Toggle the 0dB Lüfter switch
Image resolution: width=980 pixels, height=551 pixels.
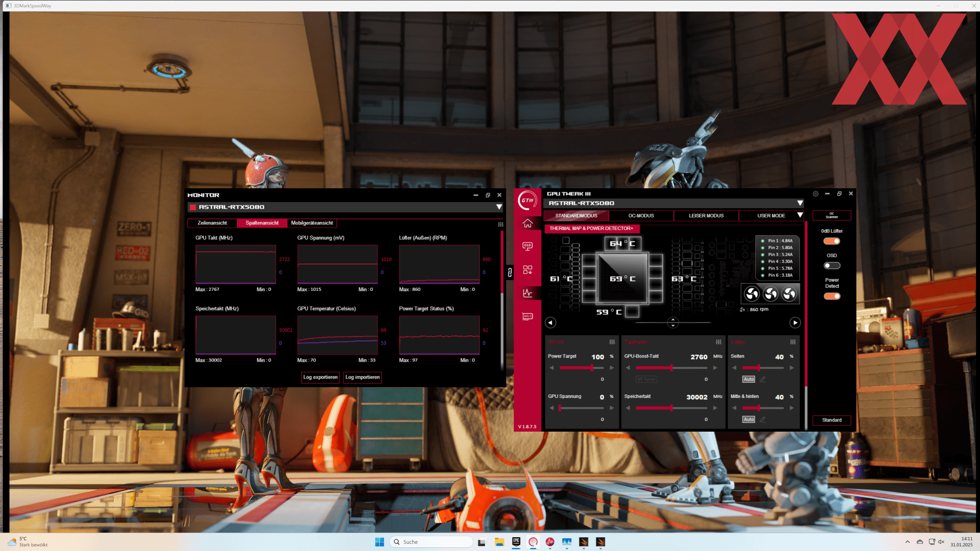(x=831, y=241)
